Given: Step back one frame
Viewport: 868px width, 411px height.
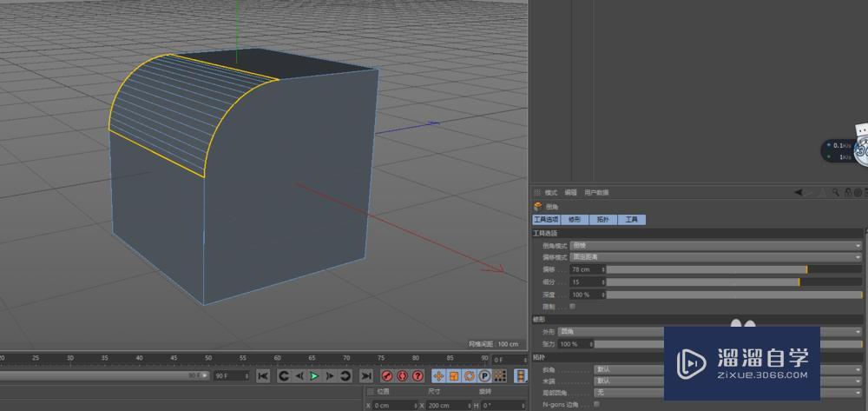Looking at the screenshot, I should (299, 376).
